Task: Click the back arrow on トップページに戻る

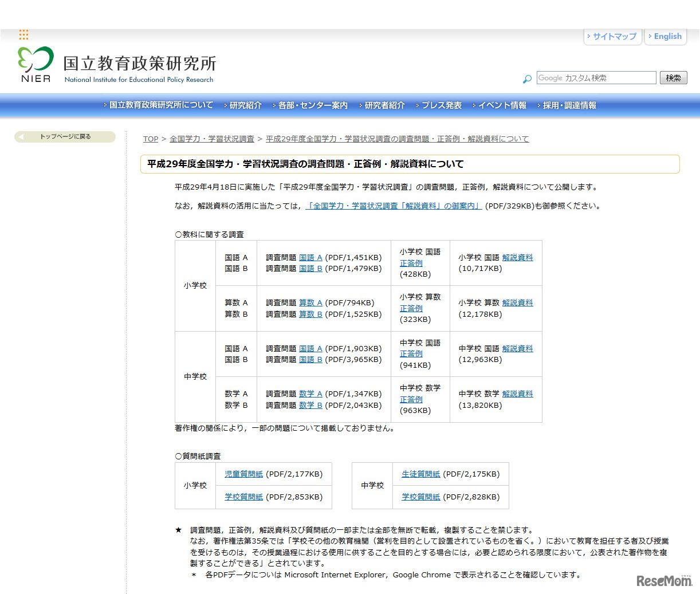Action: [x=22, y=137]
